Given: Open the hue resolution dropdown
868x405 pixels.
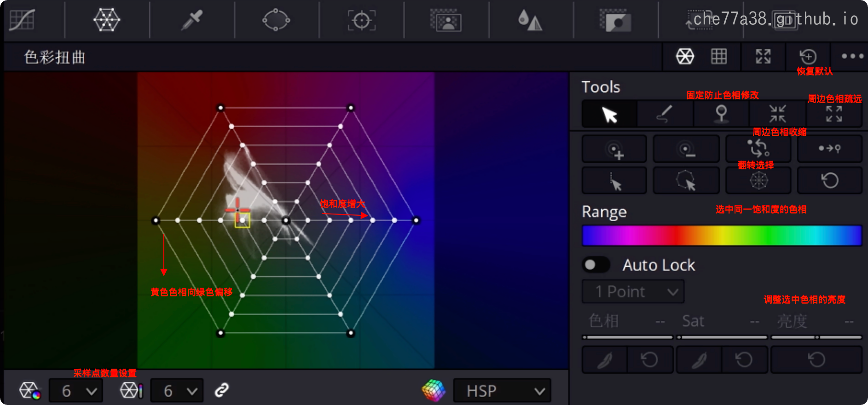Looking at the screenshot, I should pos(76,391).
